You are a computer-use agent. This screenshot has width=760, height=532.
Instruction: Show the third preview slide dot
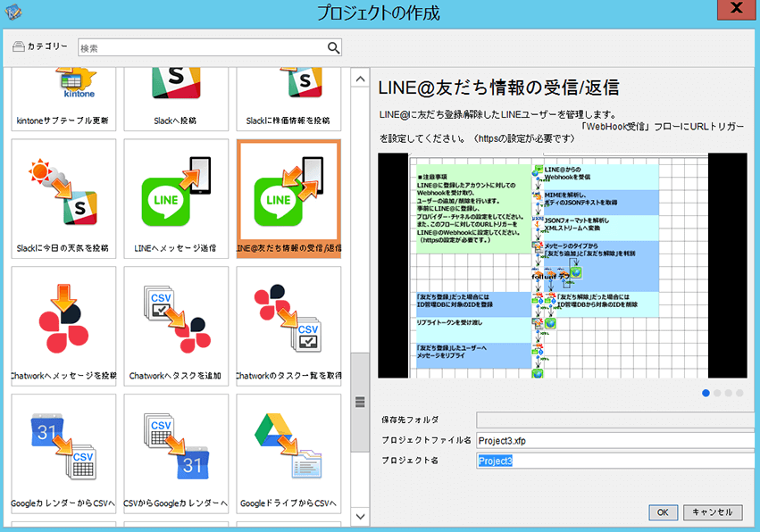click(728, 393)
